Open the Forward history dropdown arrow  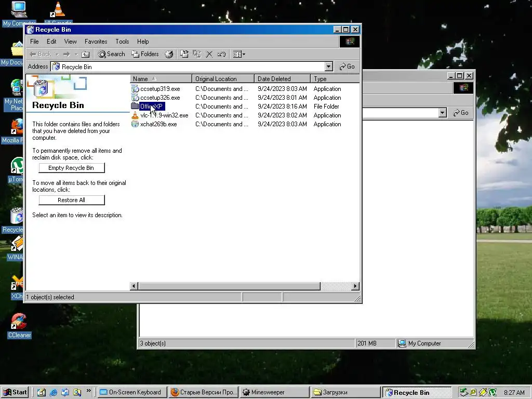click(76, 54)
